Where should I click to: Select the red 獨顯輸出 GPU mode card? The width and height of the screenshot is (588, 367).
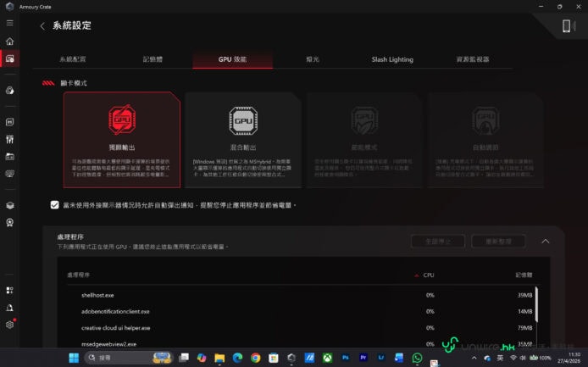pos(122,140)
